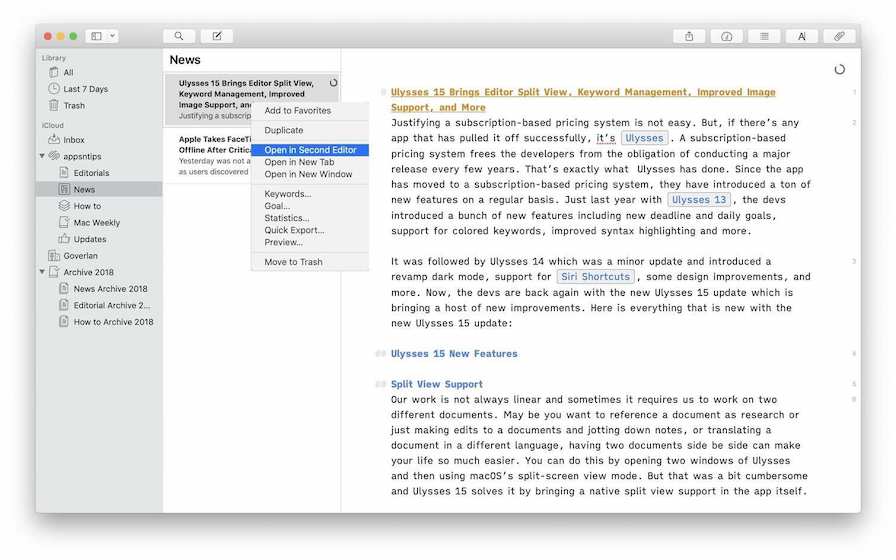
Task: Open the navigation list toolbar icon
Action: click(764, 36)
